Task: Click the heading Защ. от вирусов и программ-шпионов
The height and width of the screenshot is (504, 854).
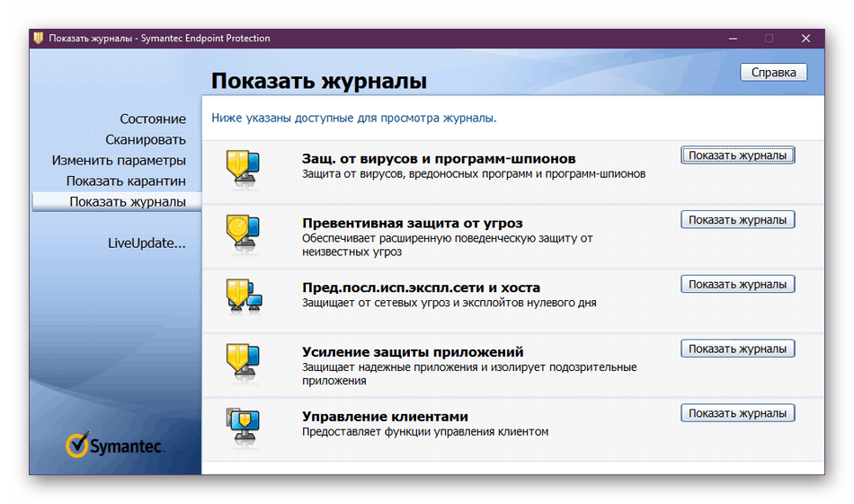Action: tap(439, 158)
